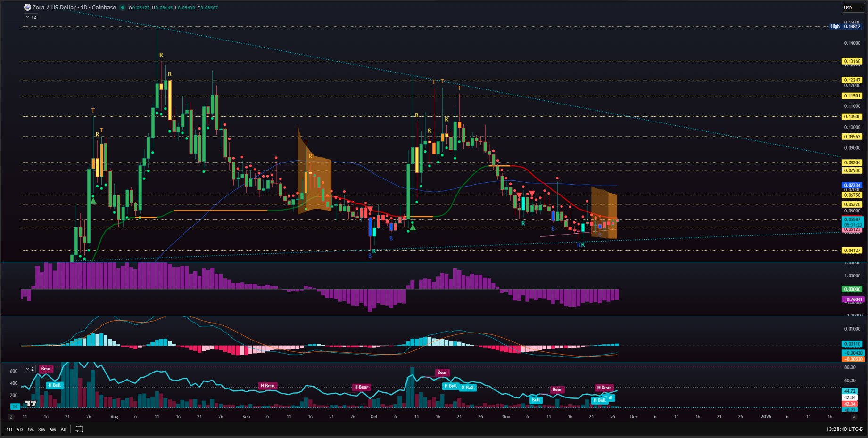This screenshot has width=868, height=438.
Task: Toggle auto scale with the A button
Action: point(853,417)
